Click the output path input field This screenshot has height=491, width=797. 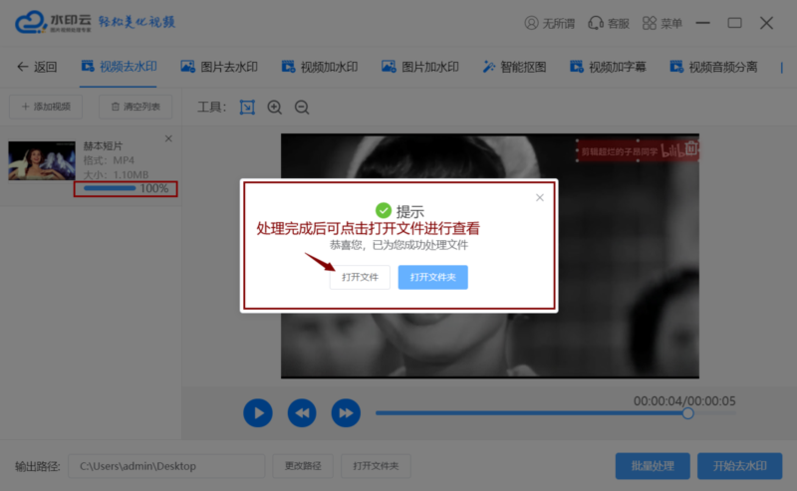pyautogui.click(x=166, y=466)
